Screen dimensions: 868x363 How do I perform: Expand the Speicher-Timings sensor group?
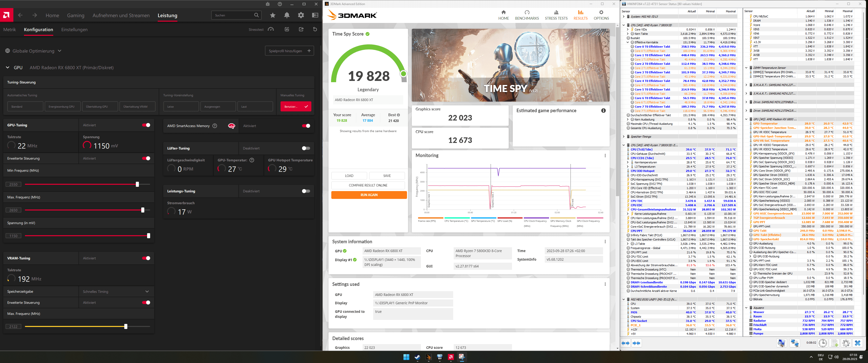pyautogui.click(x=624, y=137)
